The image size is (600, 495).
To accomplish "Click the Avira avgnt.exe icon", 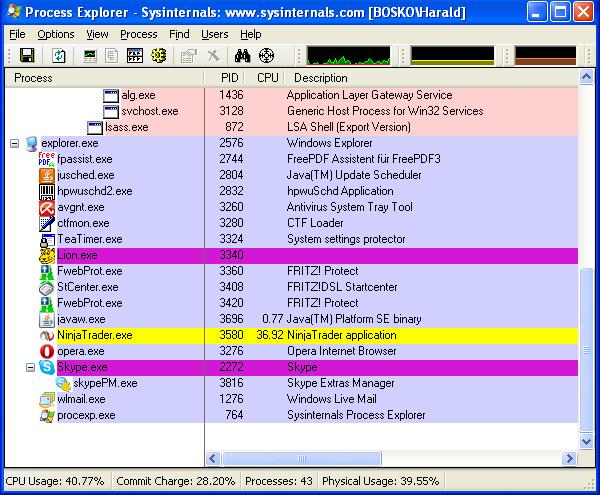I will [47, 208].
